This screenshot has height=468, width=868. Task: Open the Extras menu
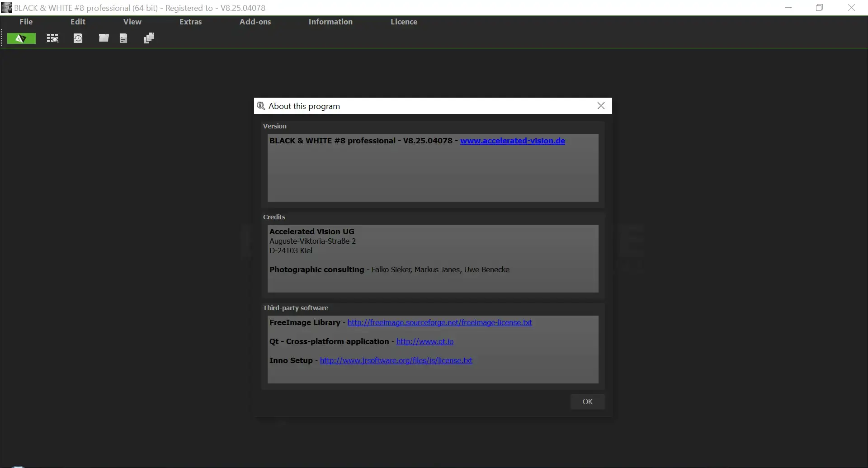(190, 21)
